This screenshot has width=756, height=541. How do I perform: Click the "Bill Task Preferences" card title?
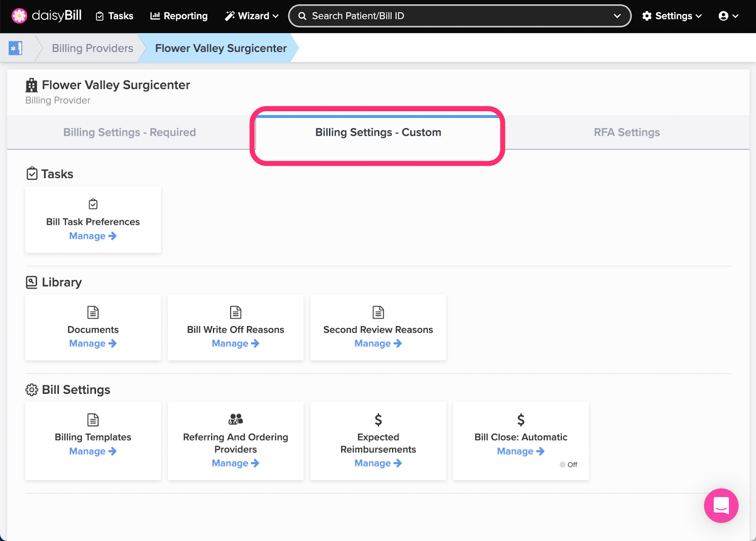click(93, 222)
